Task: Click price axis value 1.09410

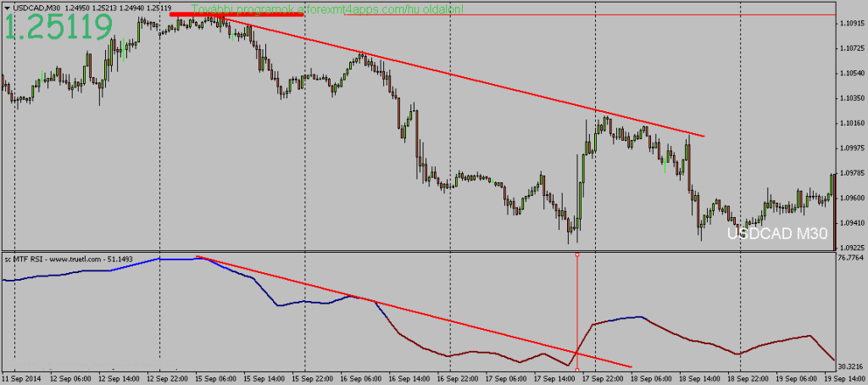Action: (851, 223)
